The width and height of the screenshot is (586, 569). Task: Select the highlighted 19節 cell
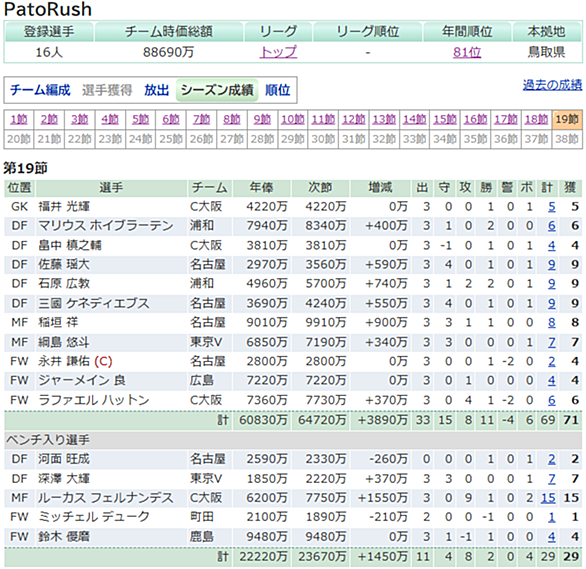pos(567,120)
